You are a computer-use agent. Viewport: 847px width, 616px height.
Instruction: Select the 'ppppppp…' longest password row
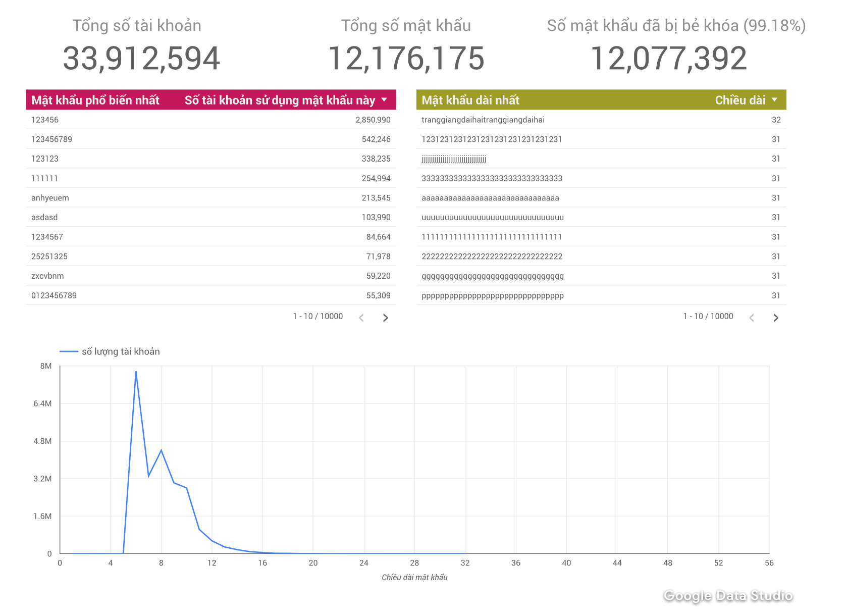601,295
